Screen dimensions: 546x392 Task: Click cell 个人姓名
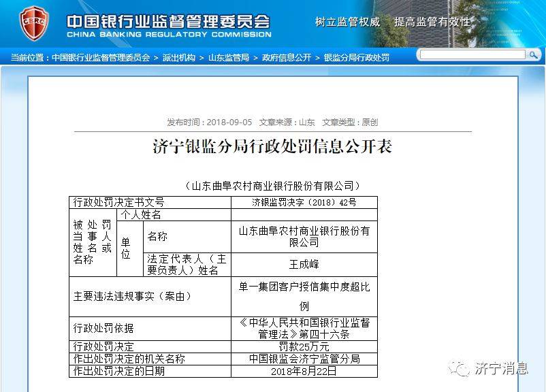pos(174,215)
